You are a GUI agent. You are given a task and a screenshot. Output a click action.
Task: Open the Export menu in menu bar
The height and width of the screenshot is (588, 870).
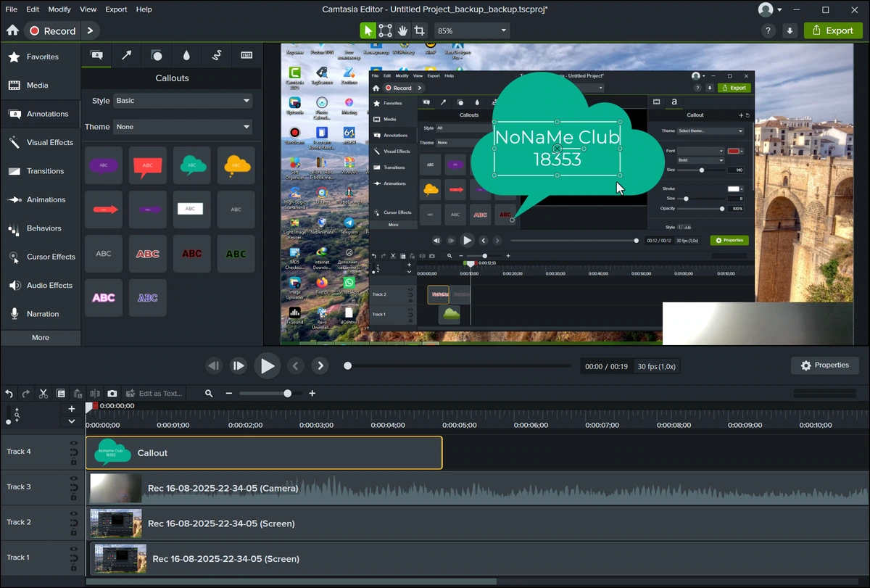point(116,9)
